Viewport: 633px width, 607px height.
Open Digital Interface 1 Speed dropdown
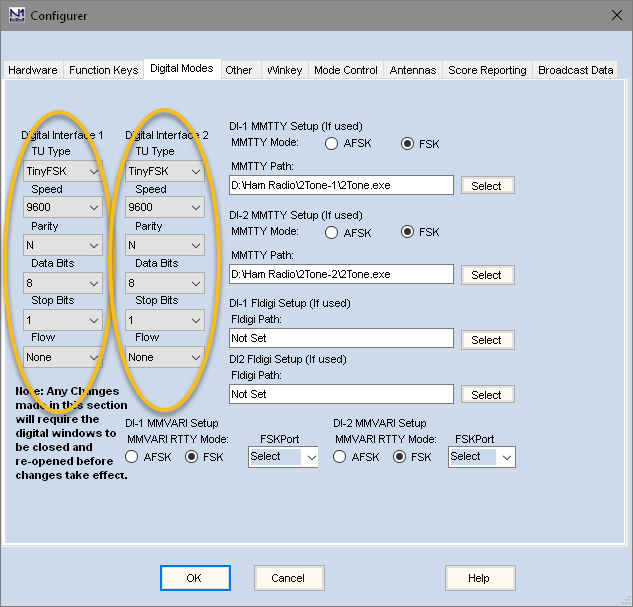point(63,207)
